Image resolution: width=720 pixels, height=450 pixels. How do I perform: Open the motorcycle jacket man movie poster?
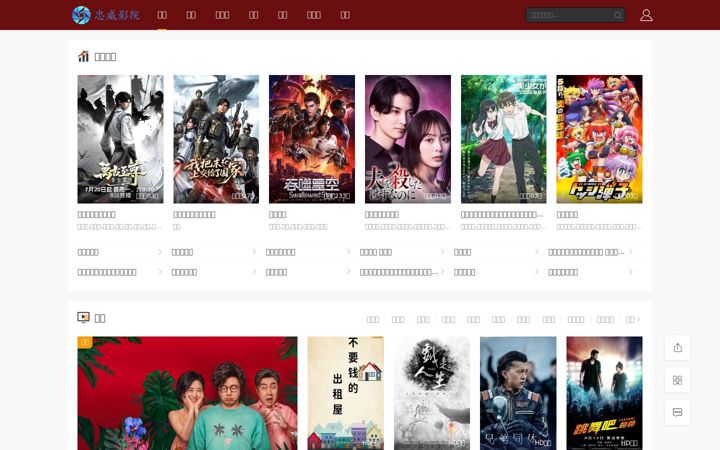[518, 394]
